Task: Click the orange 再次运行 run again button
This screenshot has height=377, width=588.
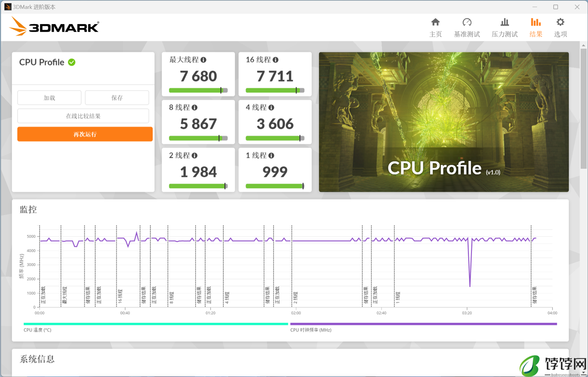Action: [85, 134]
